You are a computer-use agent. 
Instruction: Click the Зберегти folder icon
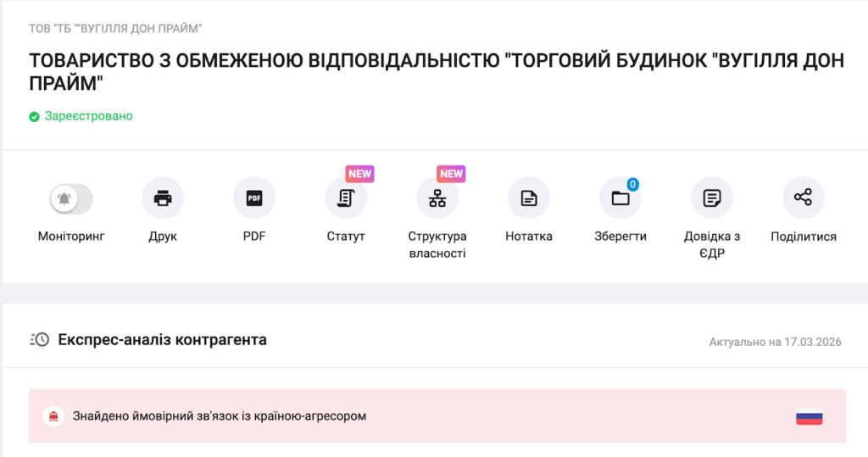(x=620, y=198)
